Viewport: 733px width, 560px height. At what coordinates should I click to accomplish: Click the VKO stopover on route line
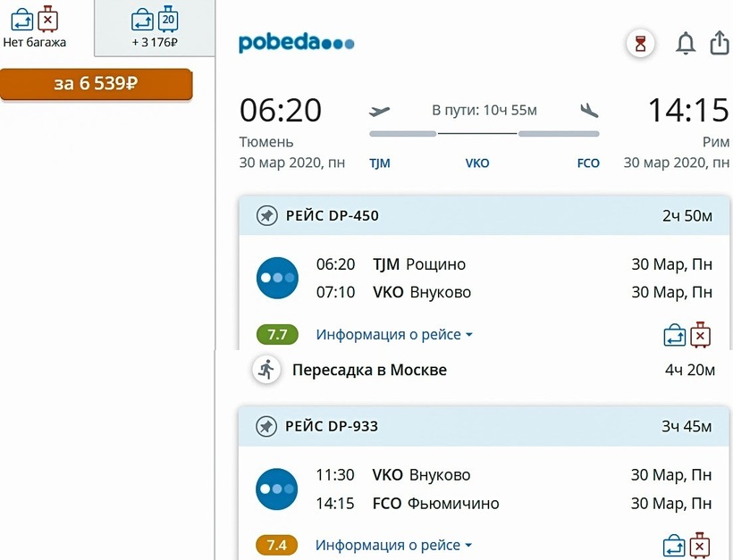point(477,163)
